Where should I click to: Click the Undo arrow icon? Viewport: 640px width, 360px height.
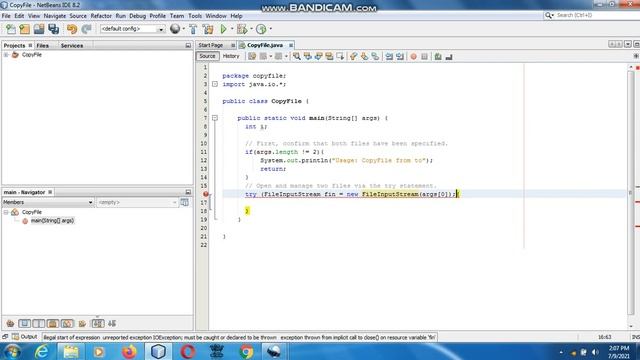72,29
